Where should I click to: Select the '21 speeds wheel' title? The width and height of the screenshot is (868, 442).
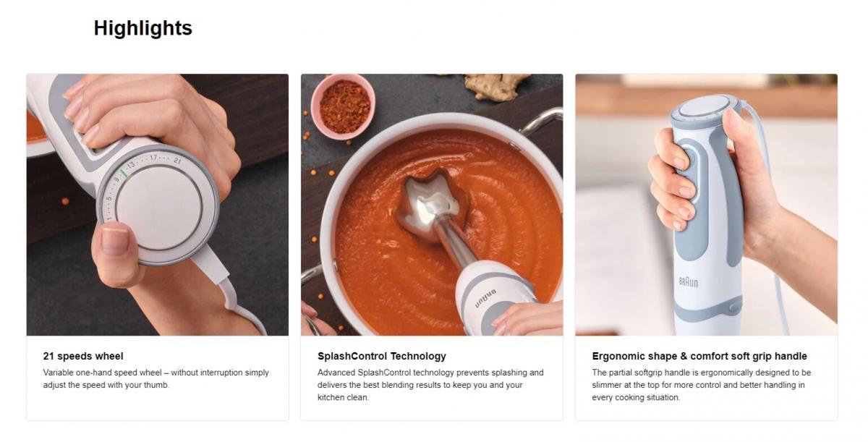point(83,356)
